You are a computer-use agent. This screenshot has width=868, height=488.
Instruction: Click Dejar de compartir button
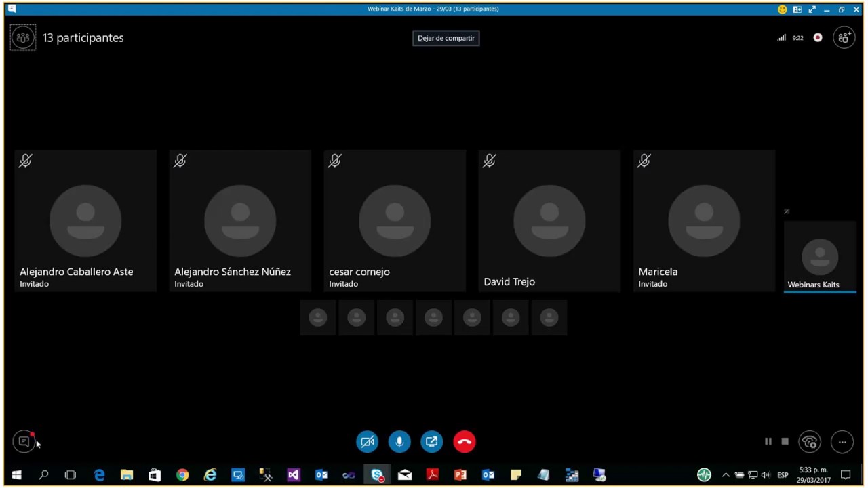click(x=446, y=38)
